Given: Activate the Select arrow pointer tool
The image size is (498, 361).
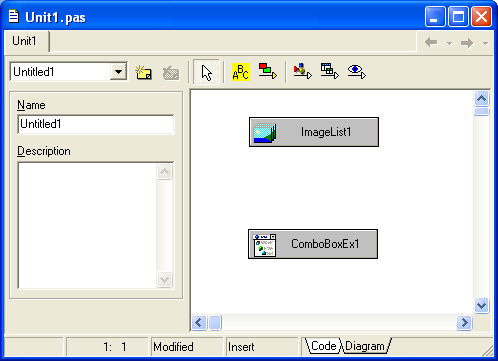Looking at the screenshot, I should [x=206, y=72].
